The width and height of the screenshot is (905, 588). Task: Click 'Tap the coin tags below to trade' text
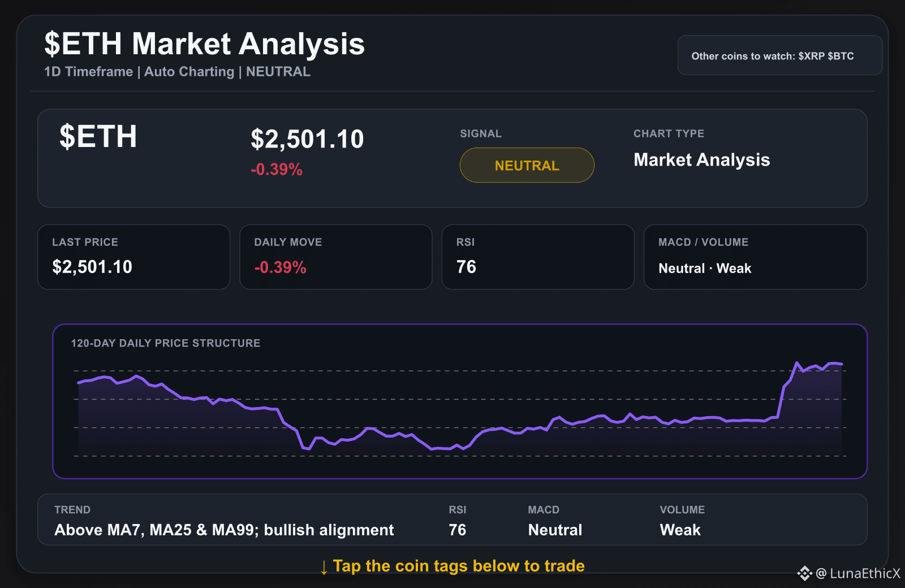point(459,566)
